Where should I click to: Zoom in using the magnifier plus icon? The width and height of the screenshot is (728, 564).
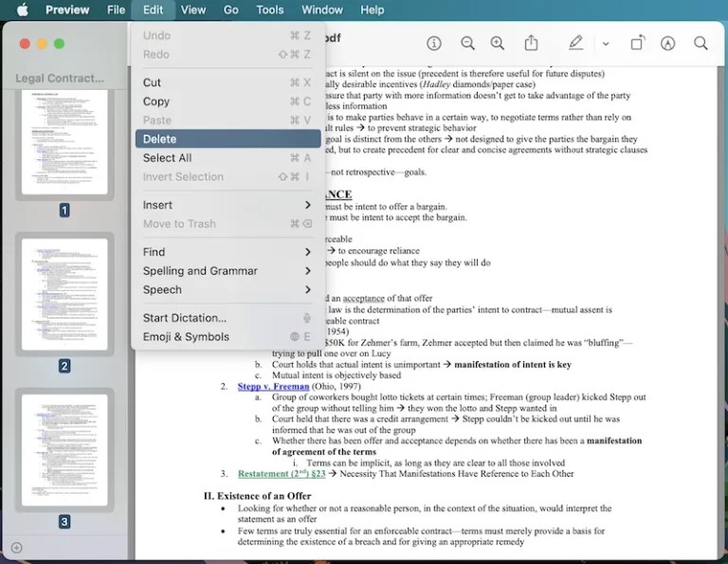[x=498, y=44]
